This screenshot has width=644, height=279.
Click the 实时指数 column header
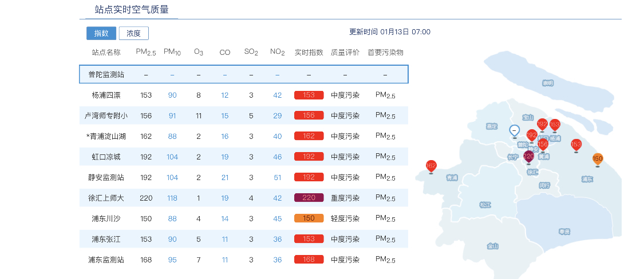click(309, 53)
